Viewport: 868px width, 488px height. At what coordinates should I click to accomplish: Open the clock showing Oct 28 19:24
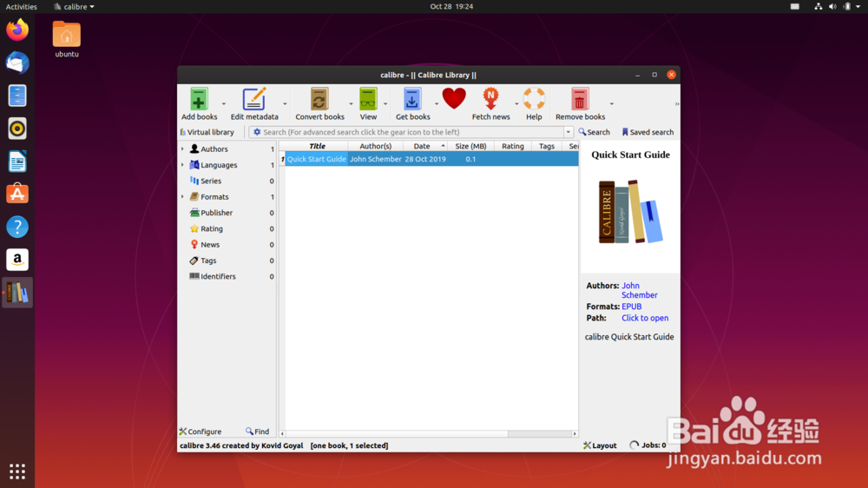[451, 7]
